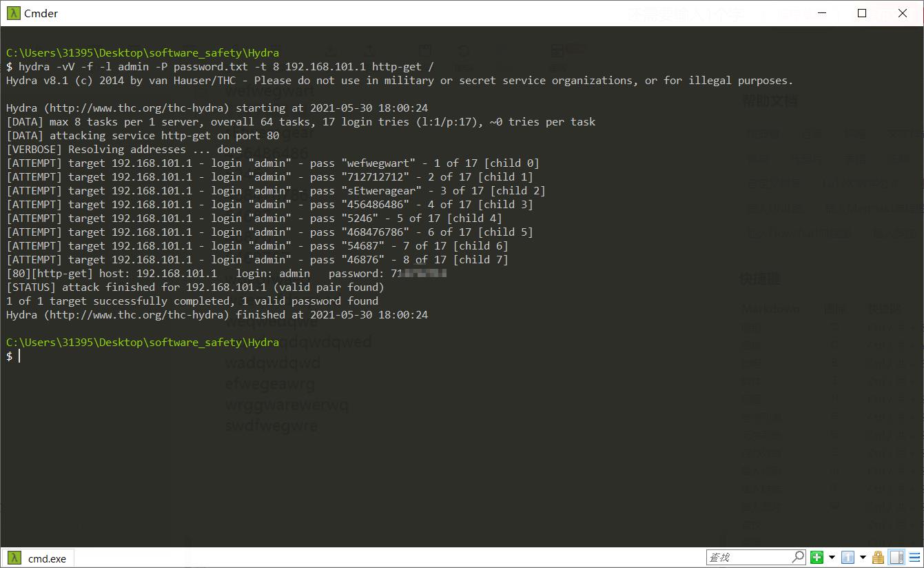Open the new console dropdown arrow
The width and height of the screenshot is (924, 568).
point(832,557)
